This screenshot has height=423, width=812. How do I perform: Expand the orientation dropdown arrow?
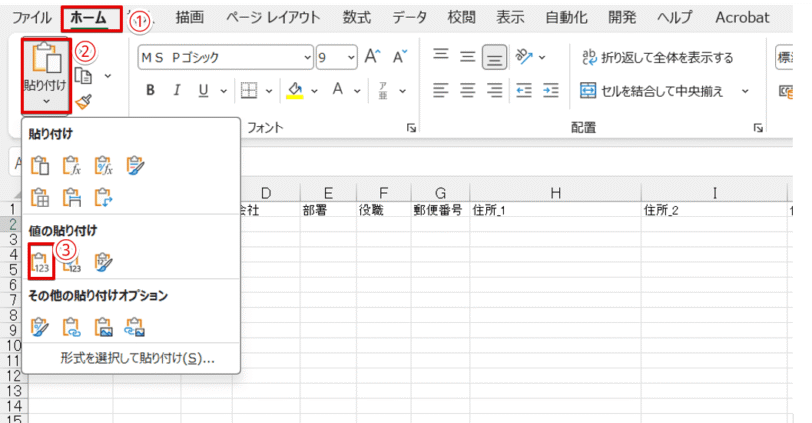click(542, 57)
